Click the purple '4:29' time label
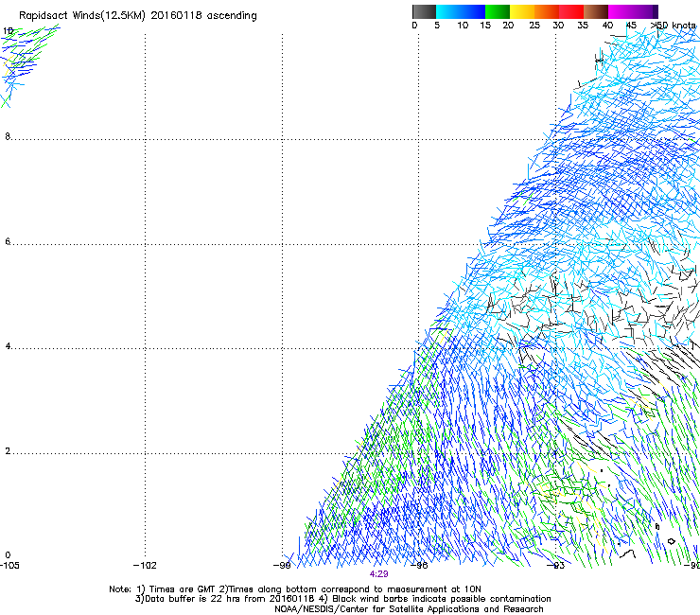Screen dimensions: 700x615 378,574
